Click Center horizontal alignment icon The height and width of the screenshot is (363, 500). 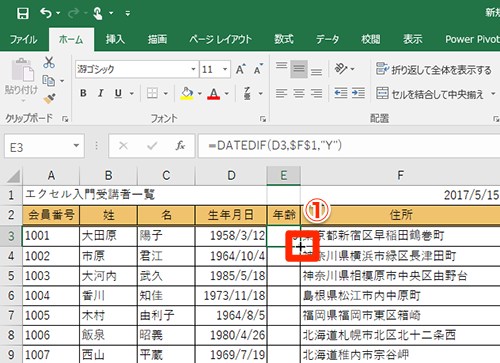coord(299,93)
